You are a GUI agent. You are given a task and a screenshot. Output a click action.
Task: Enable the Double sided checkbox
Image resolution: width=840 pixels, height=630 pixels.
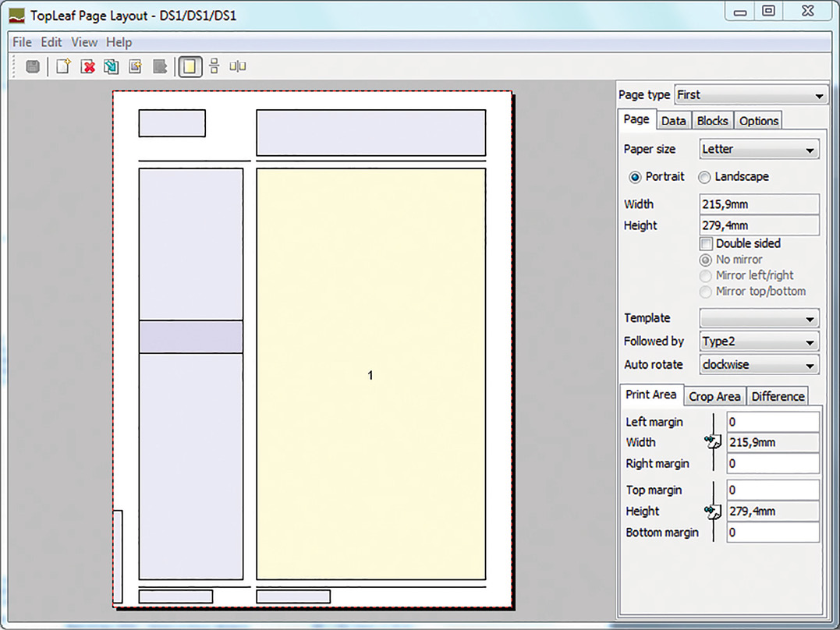pos(706,244)
